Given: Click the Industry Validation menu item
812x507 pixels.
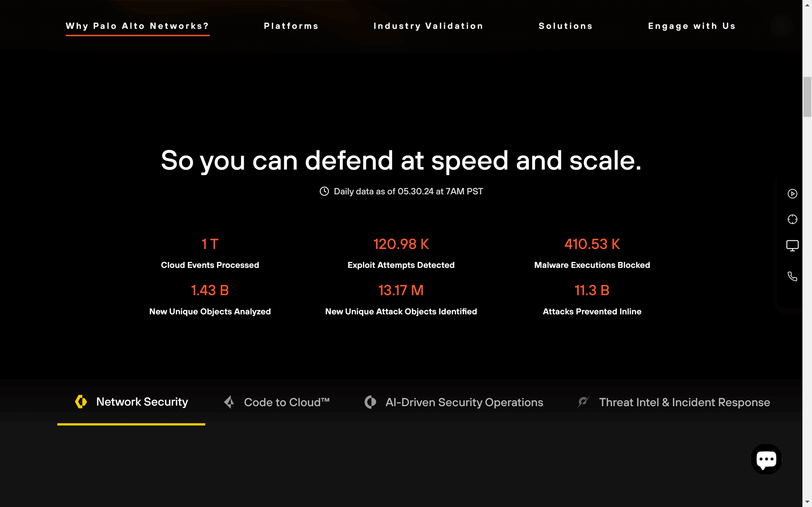Looking at the screenshot, I should (x=429, y=26).
